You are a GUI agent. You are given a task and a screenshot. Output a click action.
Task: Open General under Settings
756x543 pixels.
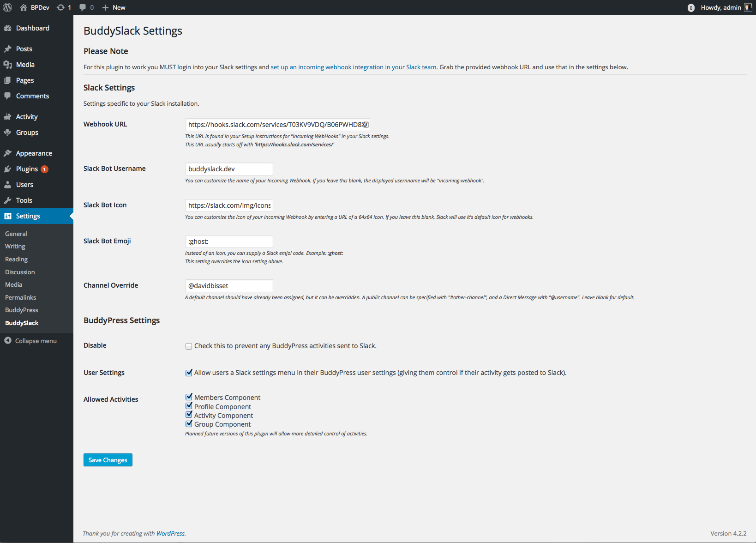[16, 234]
